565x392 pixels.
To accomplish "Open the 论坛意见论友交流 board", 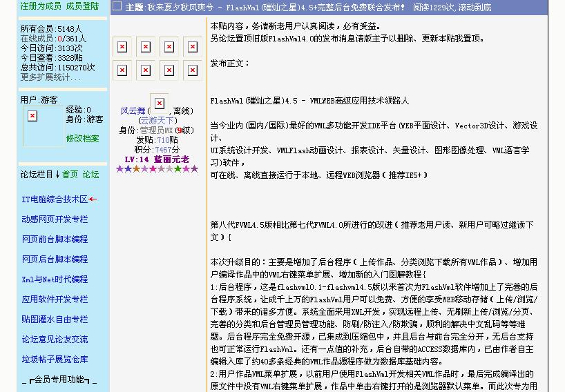I will pyautogui.click(x=55, y=340).
